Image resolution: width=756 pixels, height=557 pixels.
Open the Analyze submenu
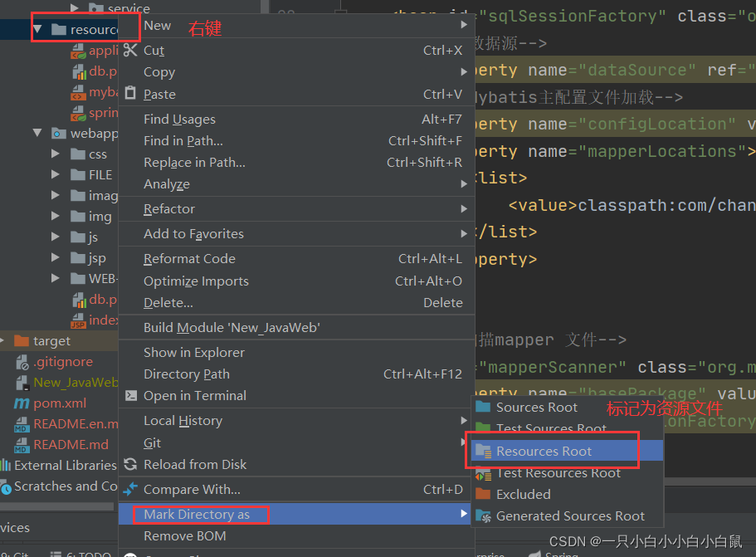(296, 183)
